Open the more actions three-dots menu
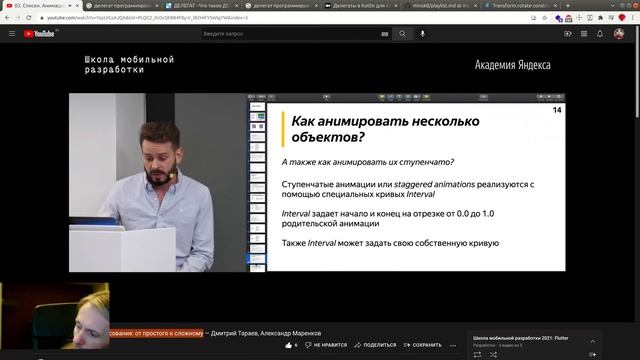The image size is (640, 360). [x=453, y=345]
